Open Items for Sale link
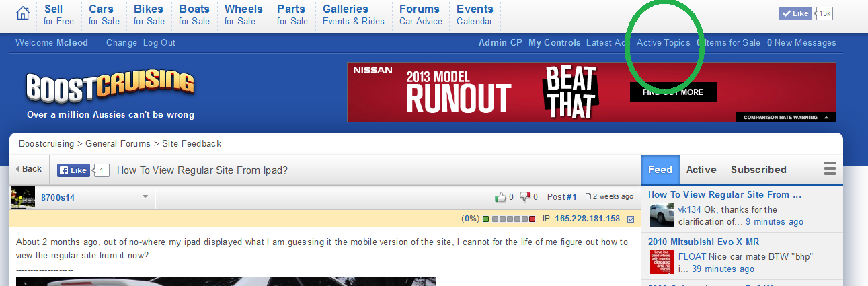This screenshot has width=868, height=286. coord(729,42)
